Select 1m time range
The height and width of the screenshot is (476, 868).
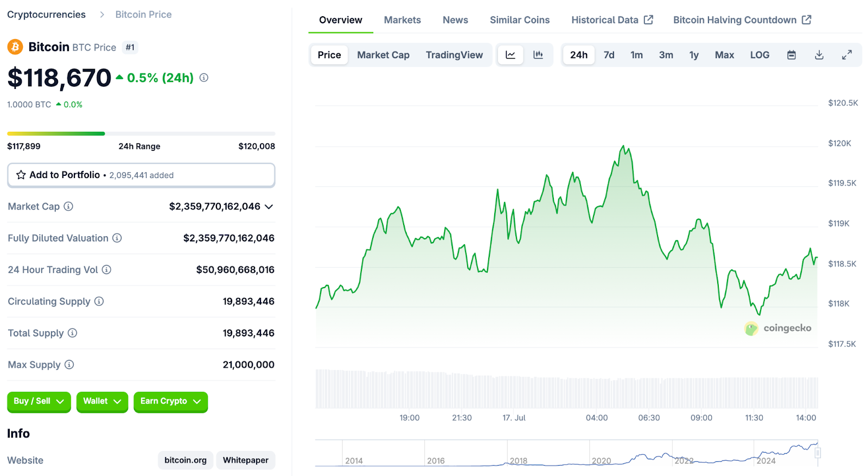point(637,55)
